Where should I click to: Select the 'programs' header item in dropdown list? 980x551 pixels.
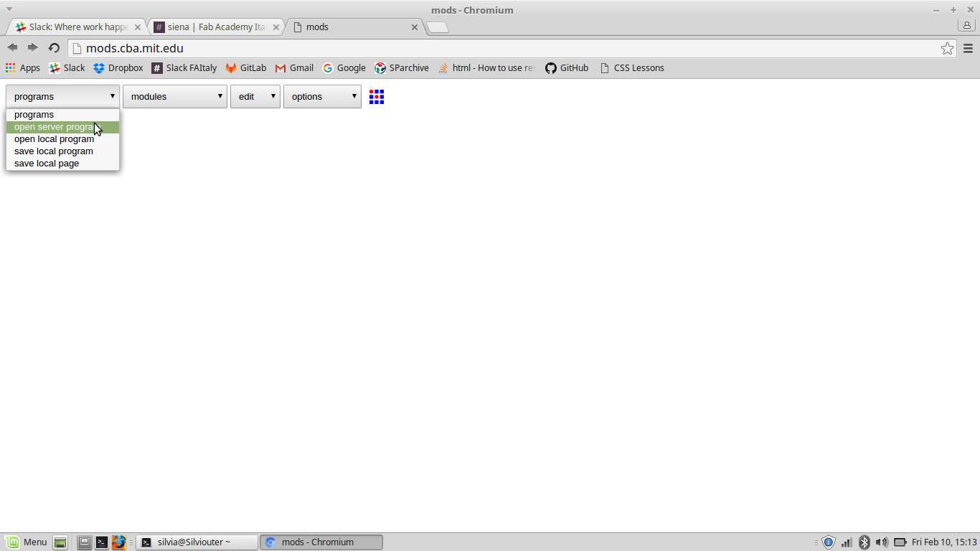(62, 115)
